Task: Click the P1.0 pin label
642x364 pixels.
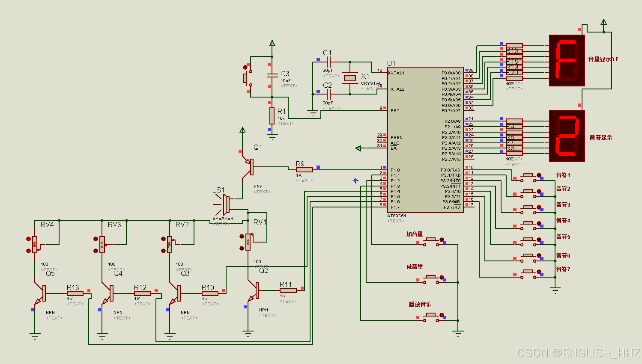Action: [395, 170]
